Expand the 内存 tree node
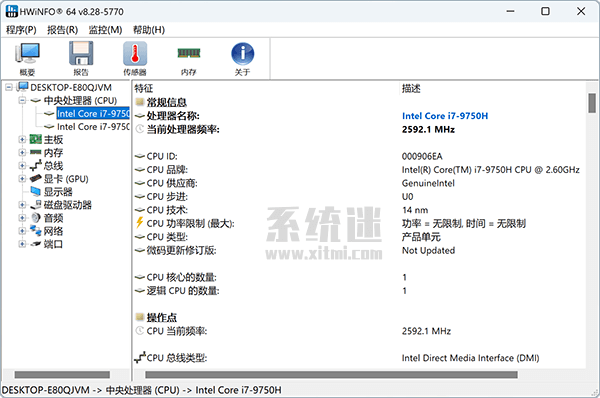The height and width of the screenshot is (398, 600). (22, 152)
